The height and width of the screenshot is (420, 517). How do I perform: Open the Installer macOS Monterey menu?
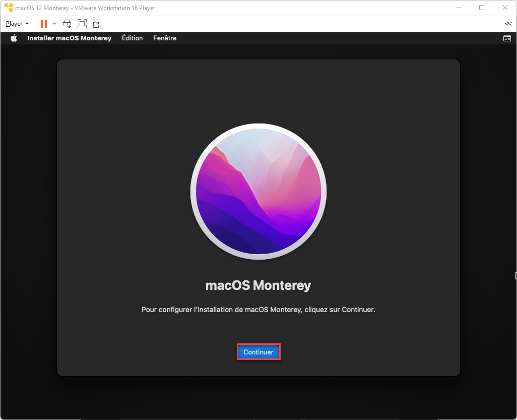[69, 38]
